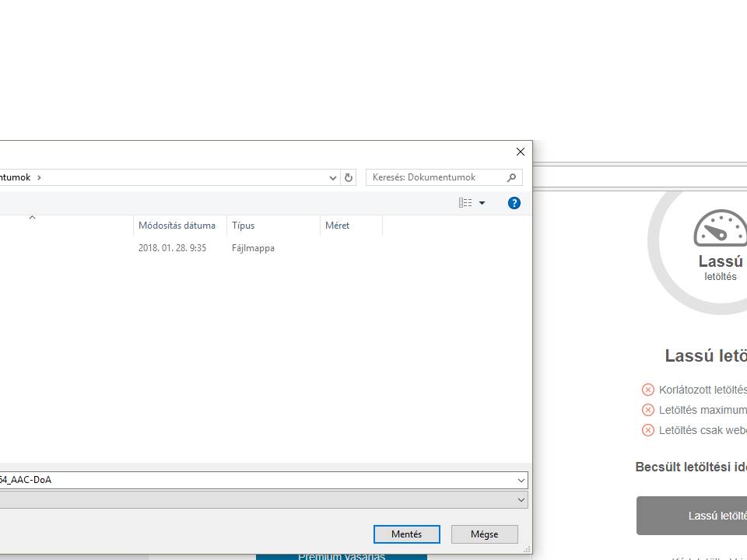This screenshot has height=560, width=747.
Task: Click the Keresés: Dokumentumok search field
Action: pos(436,177)
